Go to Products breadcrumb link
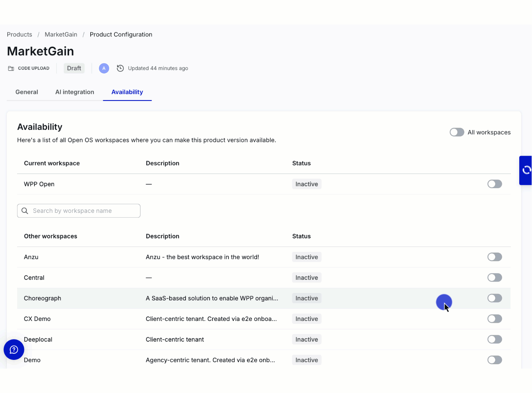 (19, 35)
